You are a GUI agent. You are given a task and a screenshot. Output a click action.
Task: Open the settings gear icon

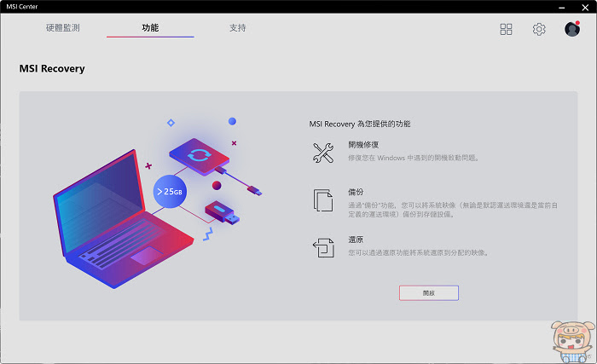click(x=539, y=29)
